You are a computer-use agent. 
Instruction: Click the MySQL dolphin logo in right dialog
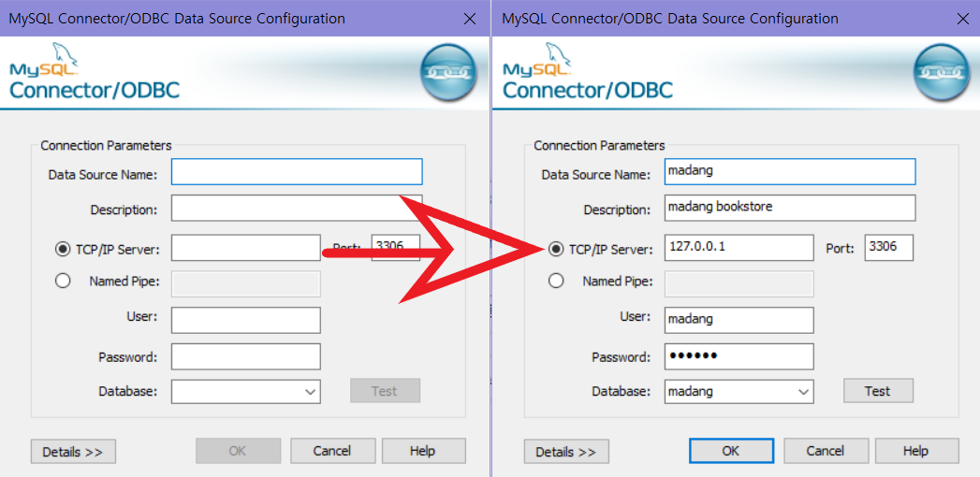point(537,59)
